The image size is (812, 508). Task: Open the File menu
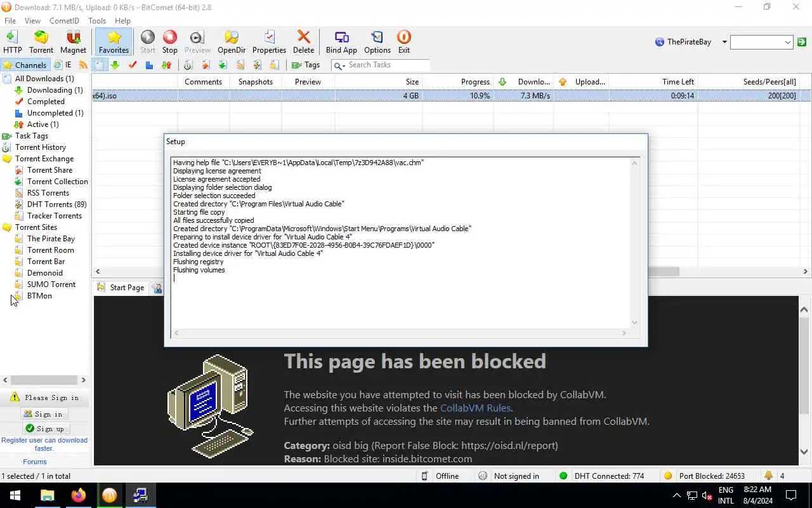click(10, 21)
